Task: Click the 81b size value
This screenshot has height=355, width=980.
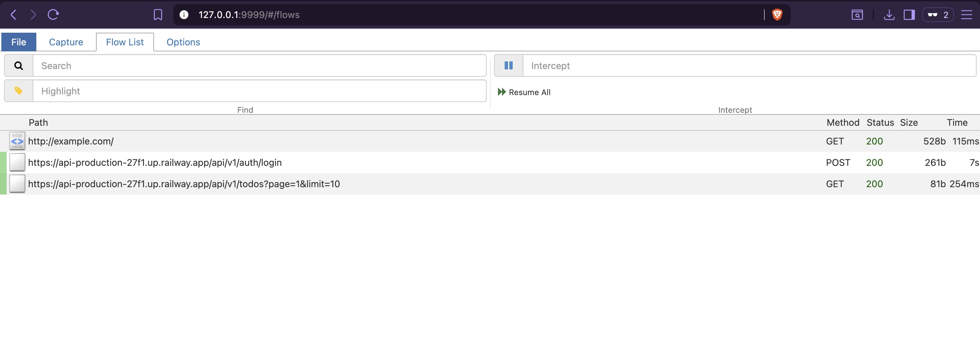Action: click(938, 184)
